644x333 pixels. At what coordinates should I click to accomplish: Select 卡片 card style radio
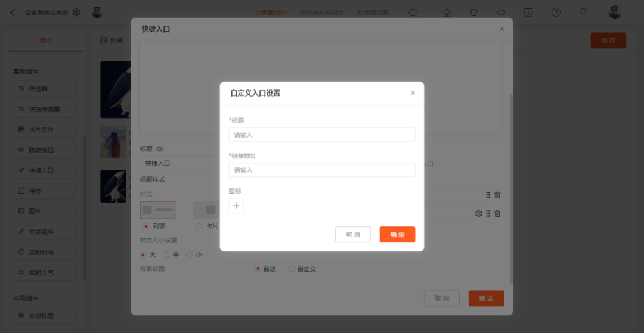coord(200,226)
